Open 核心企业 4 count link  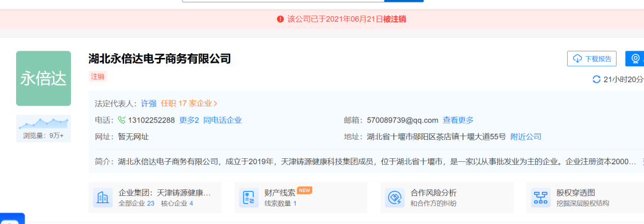pyautogui.click(x=177, y=204)
